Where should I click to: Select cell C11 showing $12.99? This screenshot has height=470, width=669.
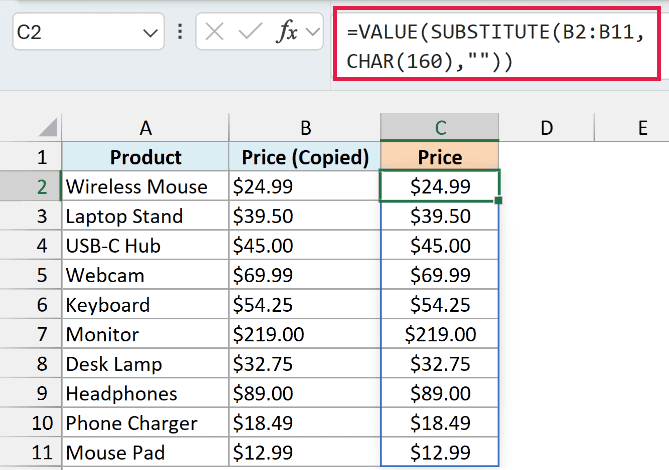coord(439,452)
